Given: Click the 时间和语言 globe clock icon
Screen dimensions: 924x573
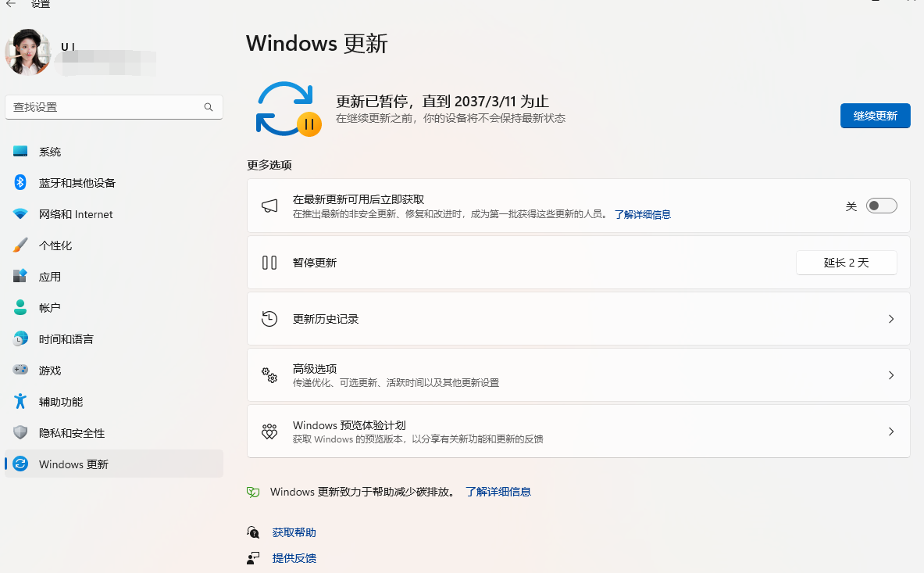Looking at the screenshot, I should (20, 338).
